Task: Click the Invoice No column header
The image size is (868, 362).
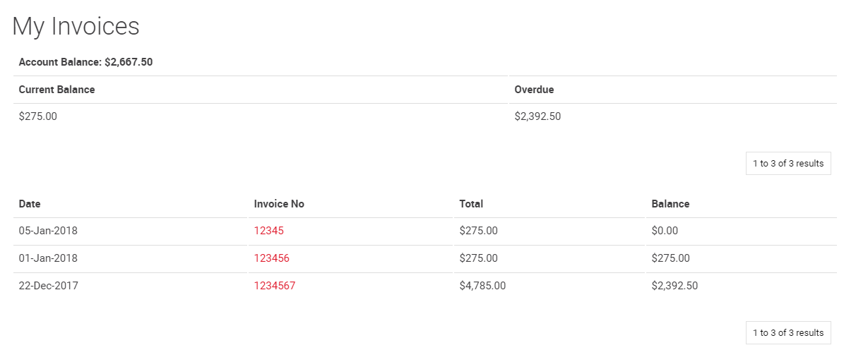Action: tap(279, 204)
